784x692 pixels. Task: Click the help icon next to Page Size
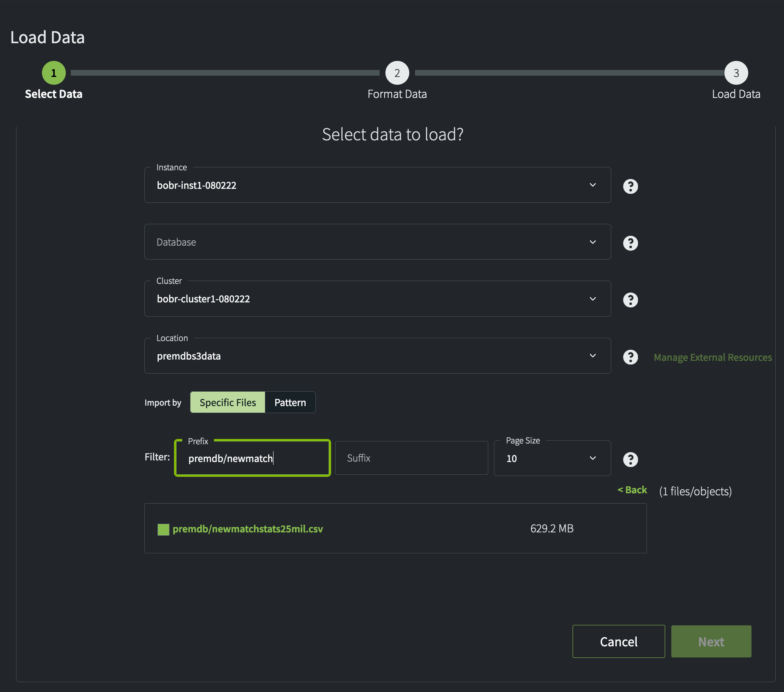[x=630, y=460]
